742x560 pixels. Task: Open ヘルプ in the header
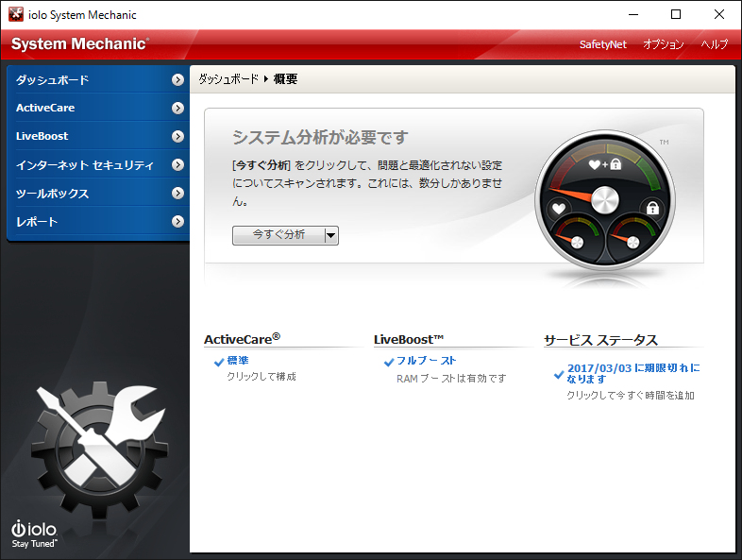(x=715, y=44)
